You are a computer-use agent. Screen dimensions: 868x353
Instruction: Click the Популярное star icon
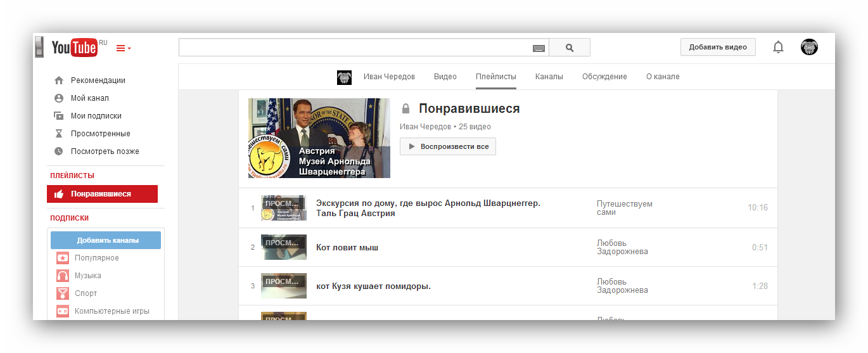(63, 258)
